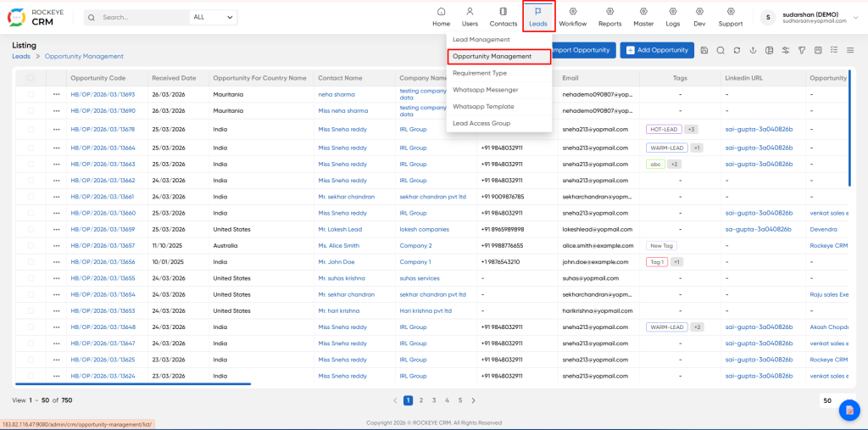The image size is (868, 430).
Task: Open the Master navigation icon
Action: click(644, 17)
